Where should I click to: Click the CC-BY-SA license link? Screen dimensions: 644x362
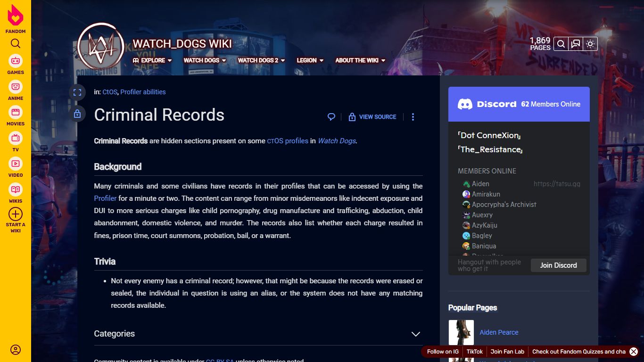[x=220, y=361]
